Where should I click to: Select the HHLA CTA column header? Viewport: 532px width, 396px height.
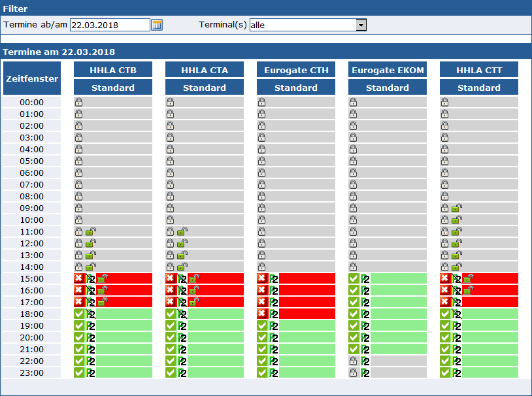(205, 70)
